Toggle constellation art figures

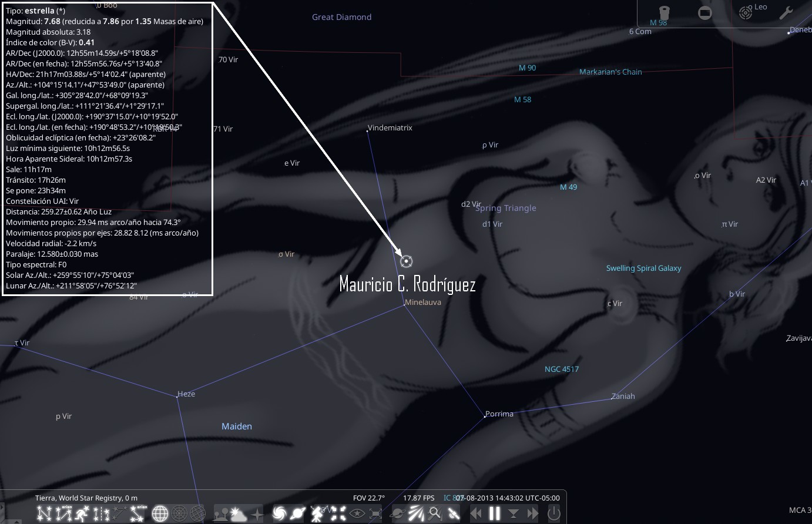click(x=82, y=514)
